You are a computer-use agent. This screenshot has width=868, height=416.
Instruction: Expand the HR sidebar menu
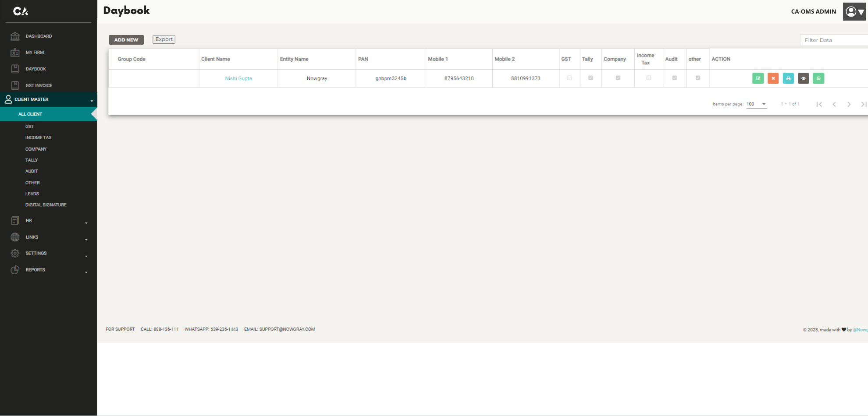48,221
